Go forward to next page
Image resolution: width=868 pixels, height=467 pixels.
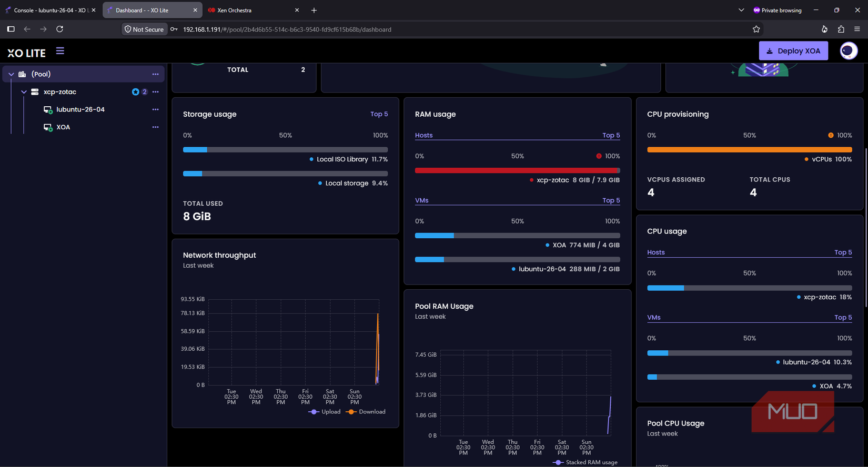pyautogui.click(x=43, y=29)
